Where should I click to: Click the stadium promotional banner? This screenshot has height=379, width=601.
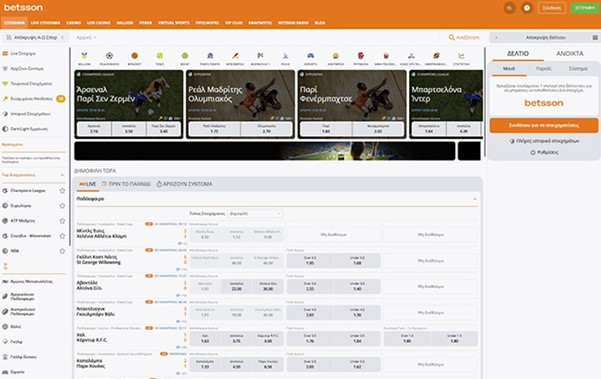tap(264, 151)
